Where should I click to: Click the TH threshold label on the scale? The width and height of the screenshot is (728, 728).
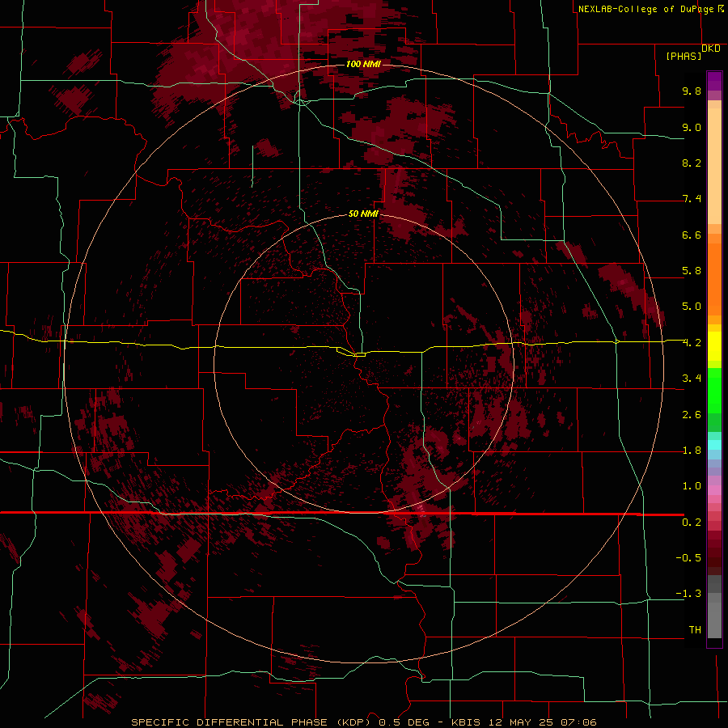coord(695,630)
